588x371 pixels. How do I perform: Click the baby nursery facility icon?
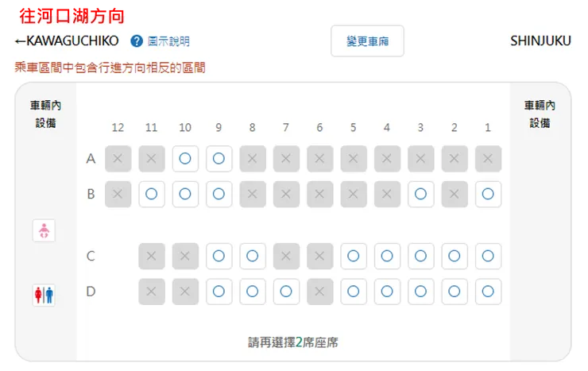tap(44, 231)
